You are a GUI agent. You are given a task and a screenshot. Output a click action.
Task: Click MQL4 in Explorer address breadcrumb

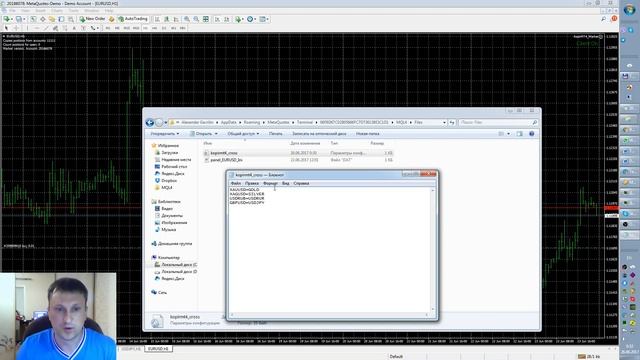click(401, 122)
